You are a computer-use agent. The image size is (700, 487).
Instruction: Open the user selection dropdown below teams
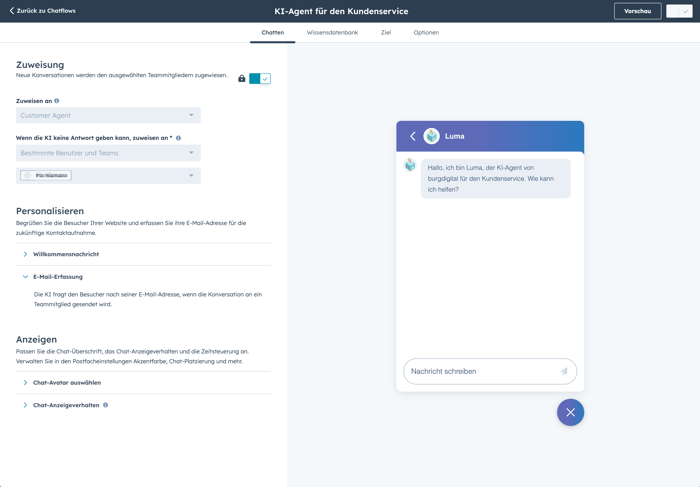pyautogui.click(x=108, y=175)
